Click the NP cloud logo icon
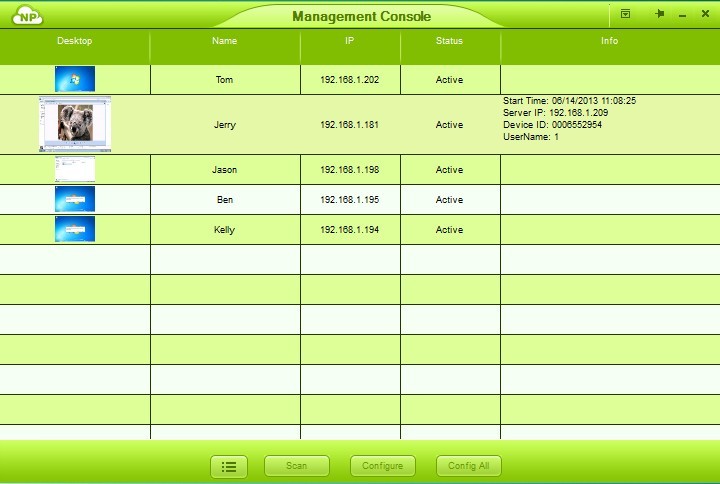The width and height of the screenshot is (720, 484). pyautogui.click(x=27, y=16)
